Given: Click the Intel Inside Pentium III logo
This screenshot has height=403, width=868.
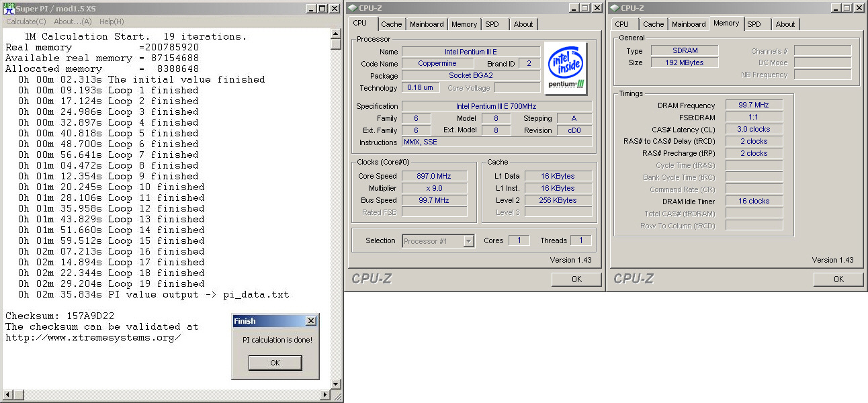Looking at the screenshot, I should click(x=566, y=69).
